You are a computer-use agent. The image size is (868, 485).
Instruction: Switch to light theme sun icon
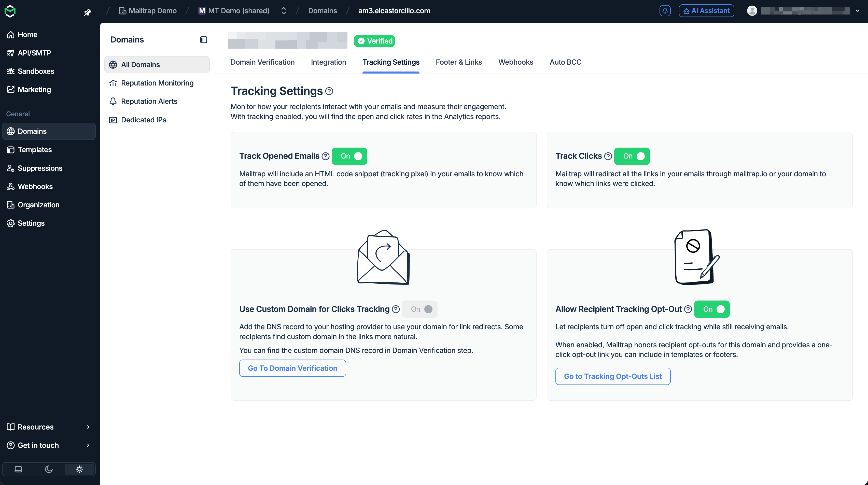79,469
